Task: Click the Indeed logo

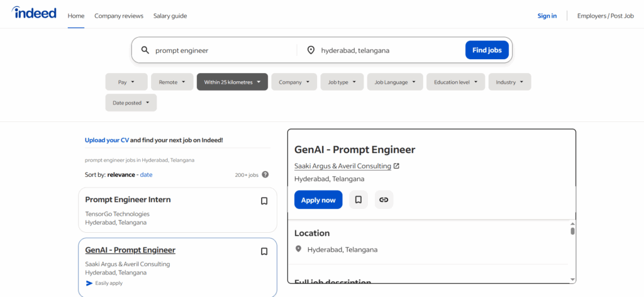Action: (34, 14)
